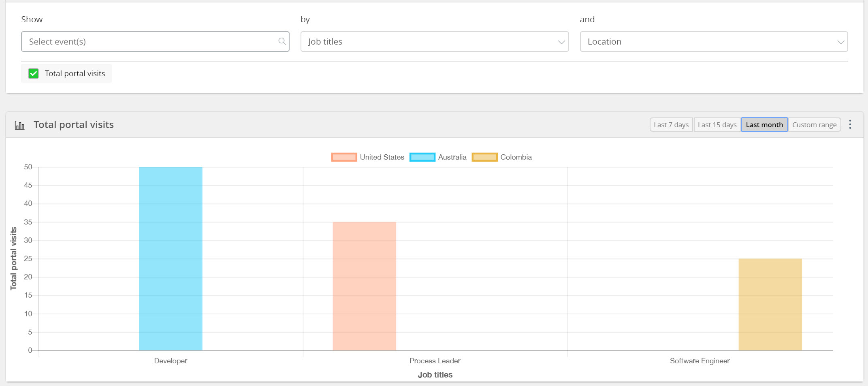Click the United States legend label

[382, 157]
